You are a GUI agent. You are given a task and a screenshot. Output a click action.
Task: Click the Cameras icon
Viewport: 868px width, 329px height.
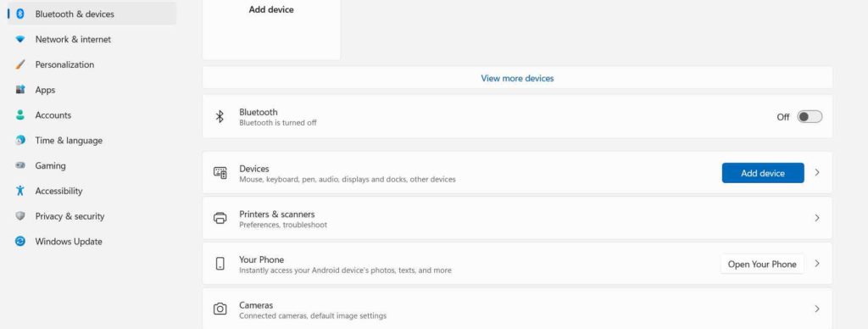220,309
